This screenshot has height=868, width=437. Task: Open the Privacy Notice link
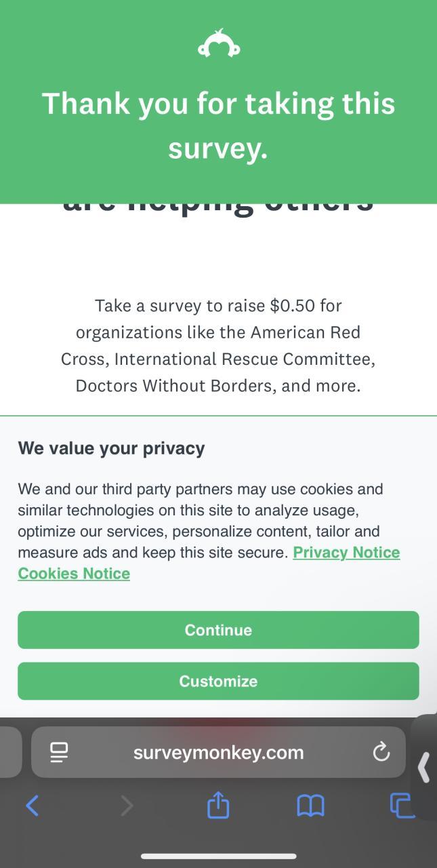pyautogui.click(x=346, y=553)
